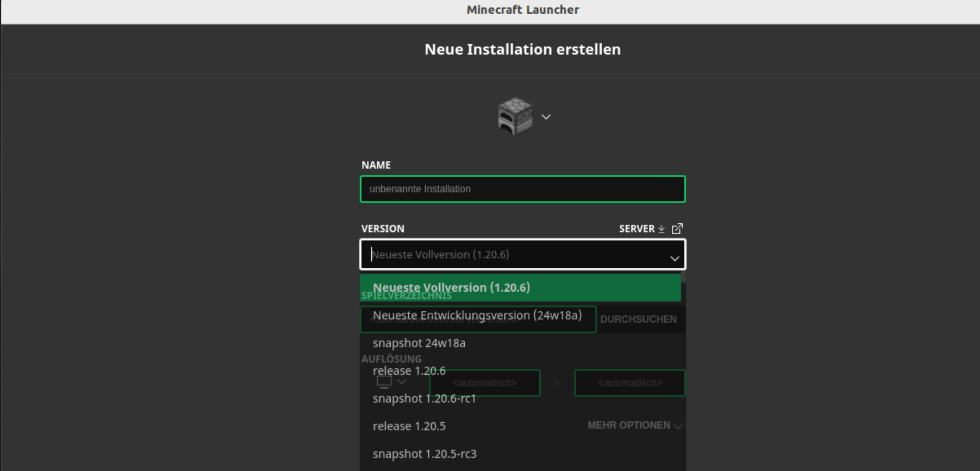The width and height of the screenshot is (980, 471).
Task: Collapse the version dropdown arrow
Action: (x=675, y=259)
